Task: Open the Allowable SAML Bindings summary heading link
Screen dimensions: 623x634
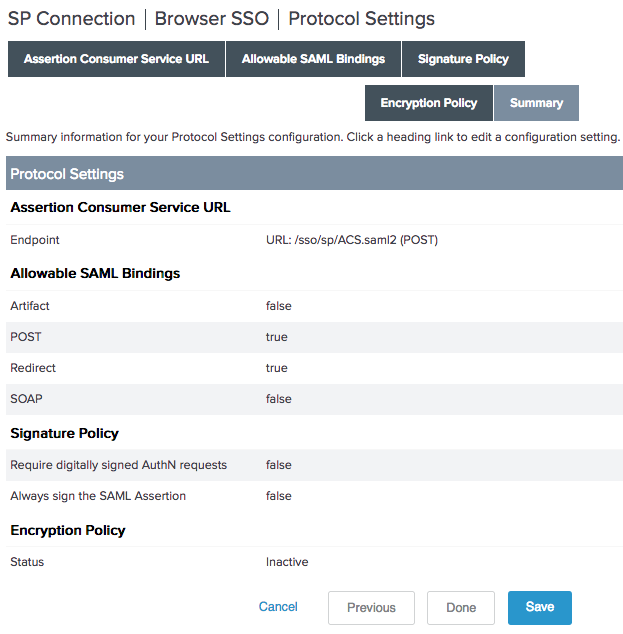Action: click(x=95, y=273)
